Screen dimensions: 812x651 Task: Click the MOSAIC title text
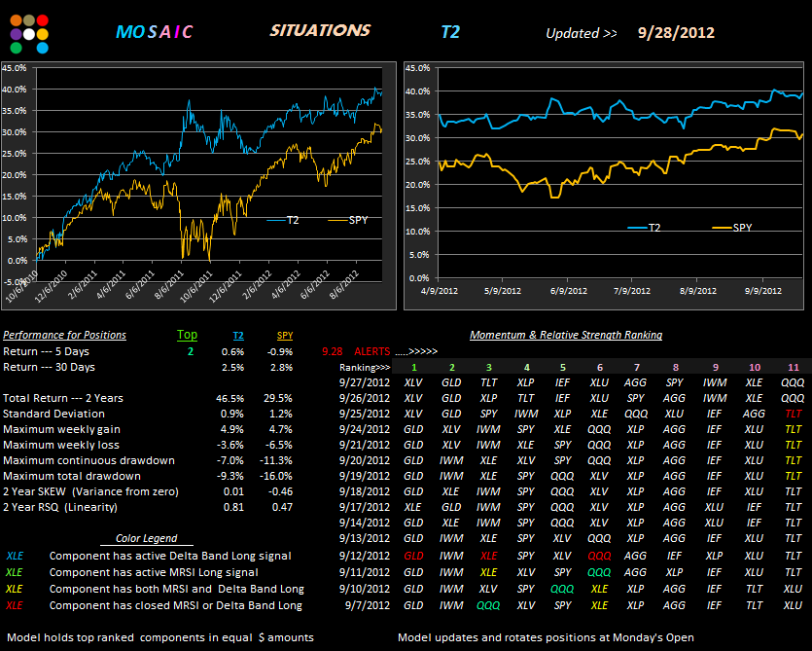coord(154,32)
